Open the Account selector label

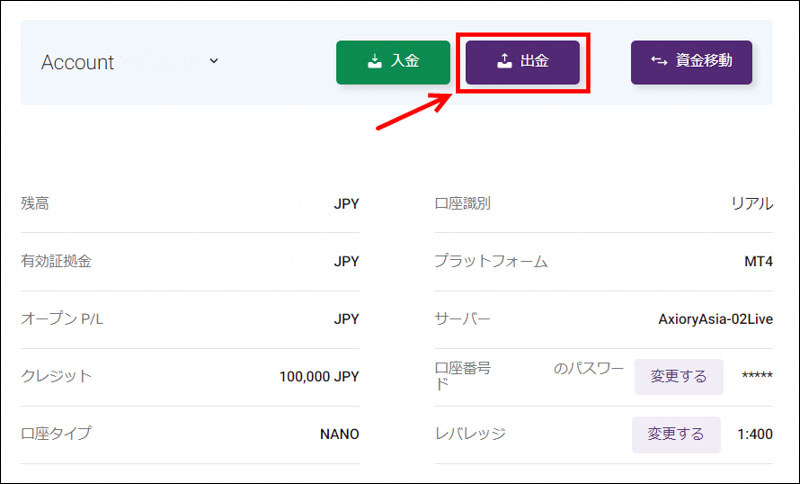coord(78,62)
